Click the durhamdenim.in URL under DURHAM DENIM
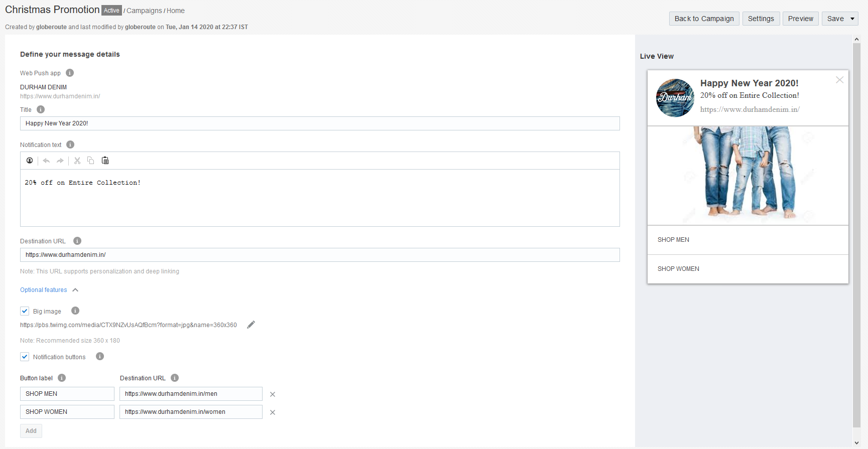Screen dimensions: 868x449 tap(60, 96)
